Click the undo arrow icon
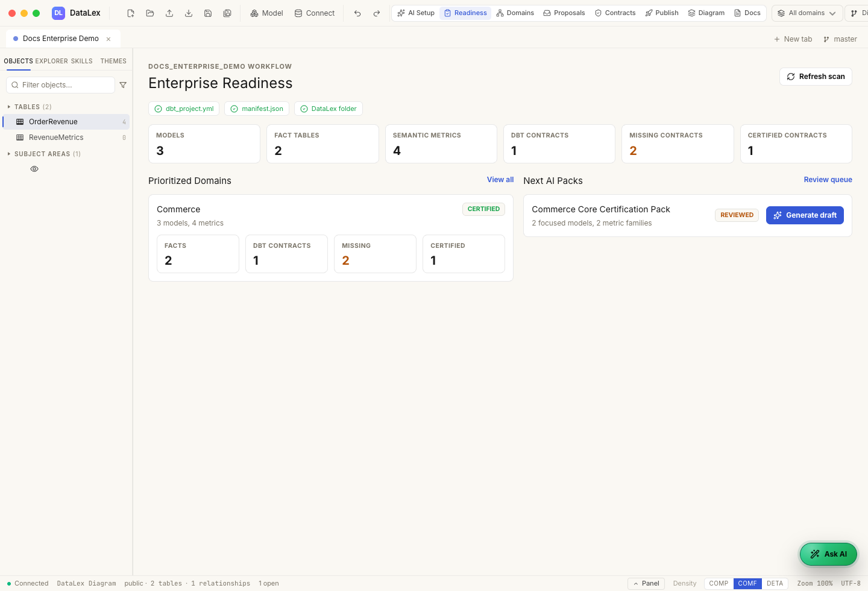Viewport: 868px width, 591px height. [357, 13]
